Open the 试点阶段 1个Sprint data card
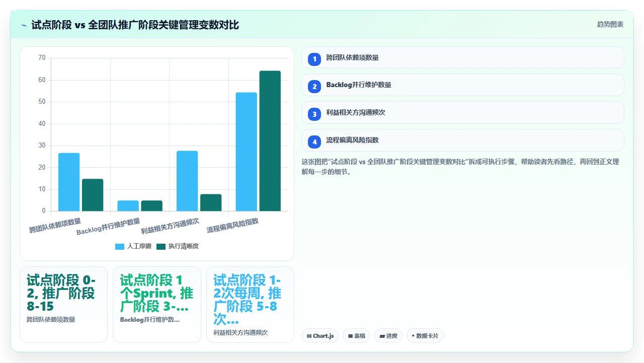This screenshot has width=644, height=363. (157, 305)
